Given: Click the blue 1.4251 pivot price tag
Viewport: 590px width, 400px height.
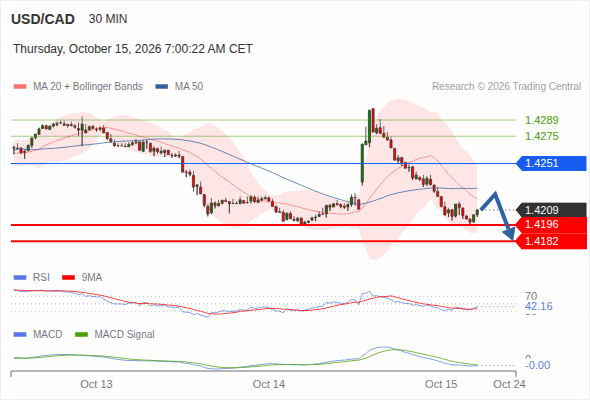Looking at the screenshot, I should pyautogui.click(x=552, y=163).
